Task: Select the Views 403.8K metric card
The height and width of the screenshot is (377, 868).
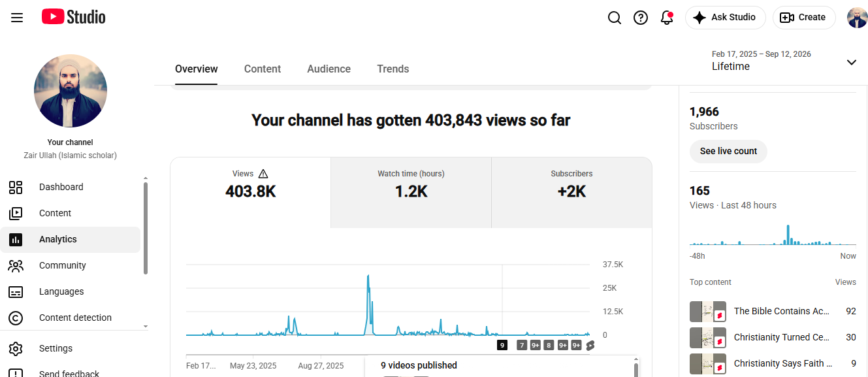Action: click(x=251, y=193)
